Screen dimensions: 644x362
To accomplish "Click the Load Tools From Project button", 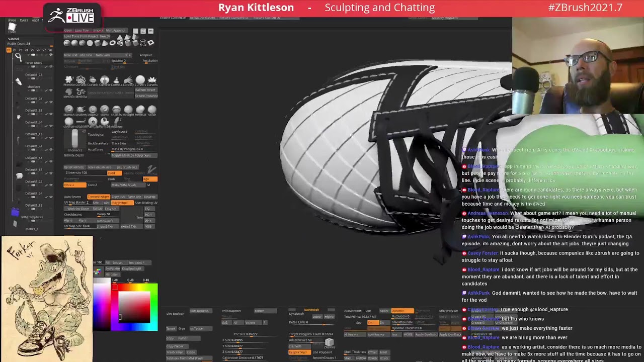I will 80,36.
